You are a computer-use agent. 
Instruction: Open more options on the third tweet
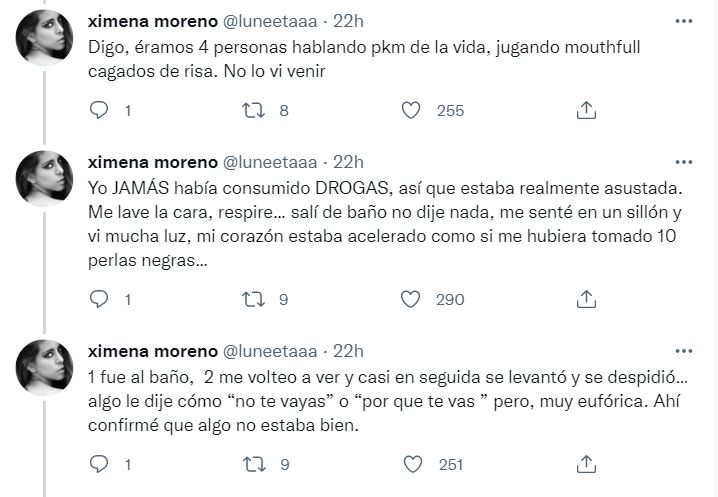tap(683, 350)
